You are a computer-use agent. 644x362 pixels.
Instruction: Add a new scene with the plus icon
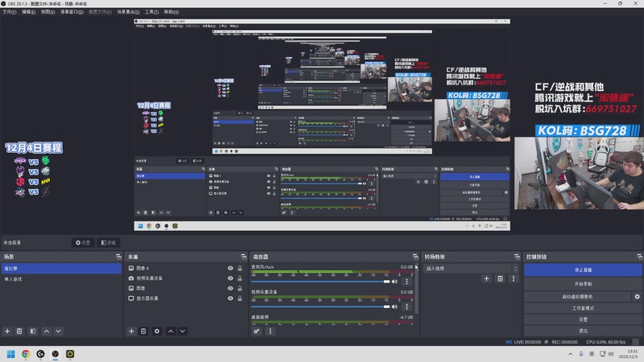coord(7,331)
